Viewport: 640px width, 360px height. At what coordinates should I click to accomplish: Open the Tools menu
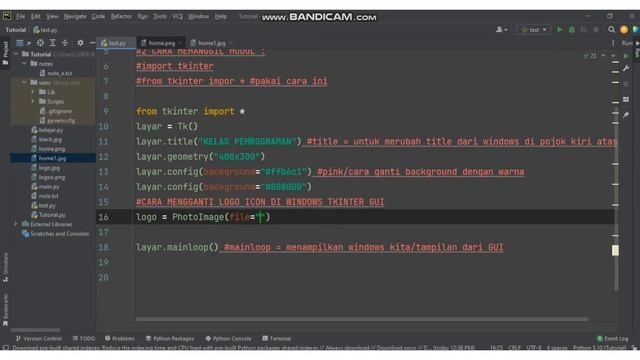click(160, 16)
